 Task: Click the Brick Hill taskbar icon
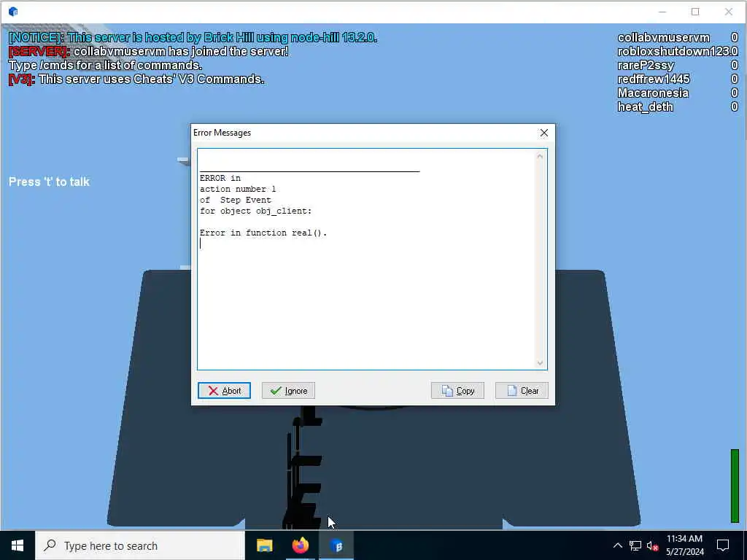[x=336, y=545]
